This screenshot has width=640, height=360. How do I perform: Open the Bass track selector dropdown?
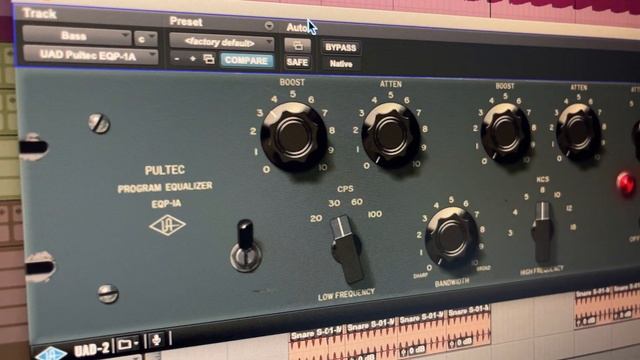pyautogui.click(x=76, y=36)
